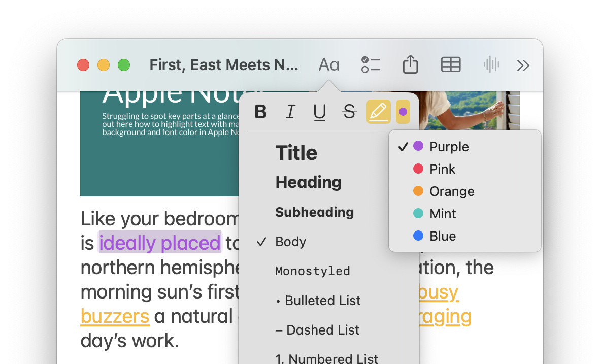The height and width of the screenshot is (364, 600).
Task: Apply Dashed List style
Action: click(317, 330)
